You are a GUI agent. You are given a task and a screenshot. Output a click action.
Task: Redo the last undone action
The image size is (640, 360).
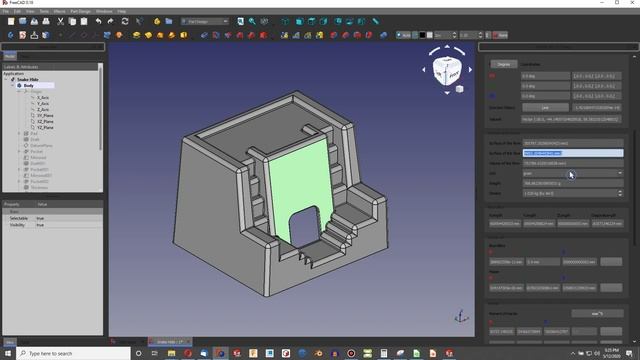click(110, 21)
